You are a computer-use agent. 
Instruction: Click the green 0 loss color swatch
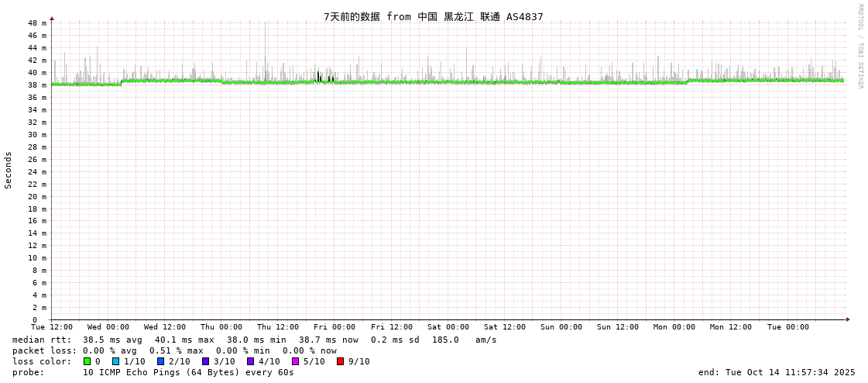[87, 361]
